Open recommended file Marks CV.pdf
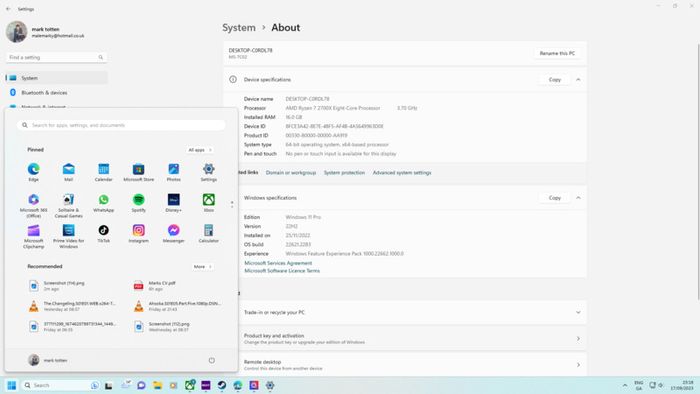 (x=176, y=286)
